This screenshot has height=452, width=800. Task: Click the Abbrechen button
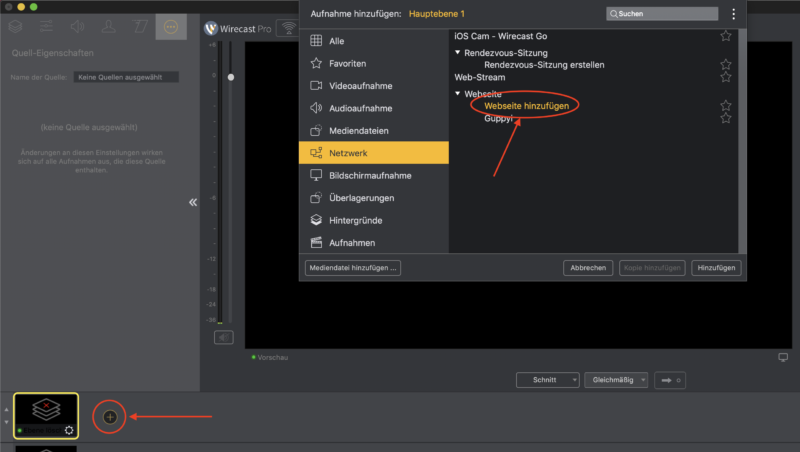(x=588, y=268)
